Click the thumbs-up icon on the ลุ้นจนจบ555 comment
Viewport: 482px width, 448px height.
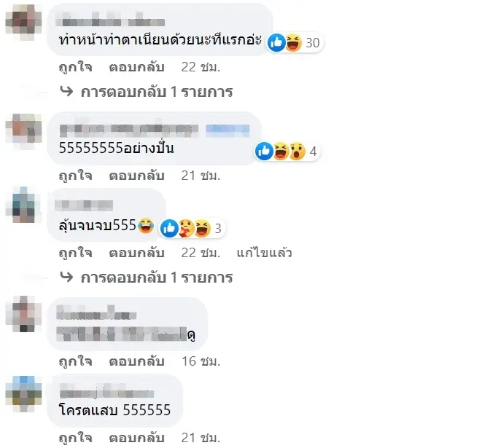pos(168,228)
